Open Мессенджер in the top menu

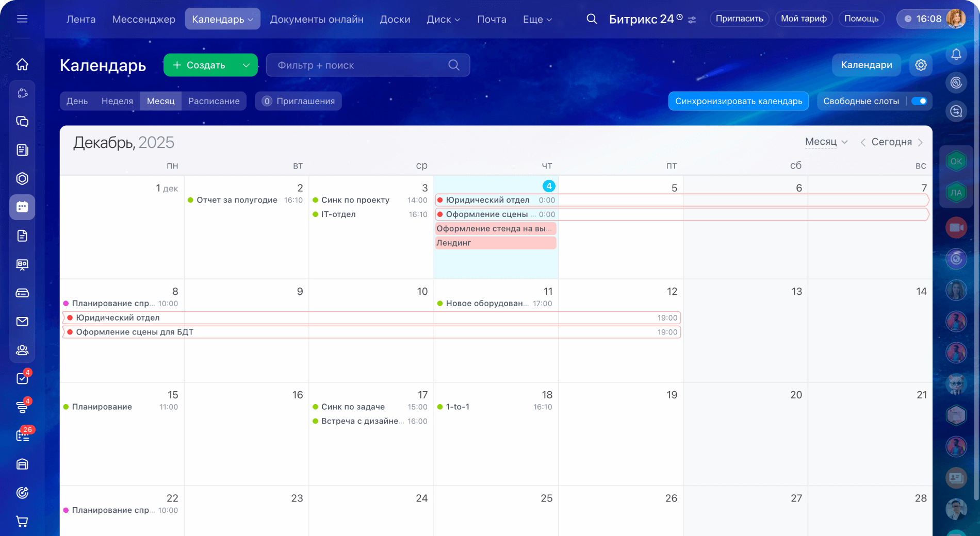coord(143,20)
